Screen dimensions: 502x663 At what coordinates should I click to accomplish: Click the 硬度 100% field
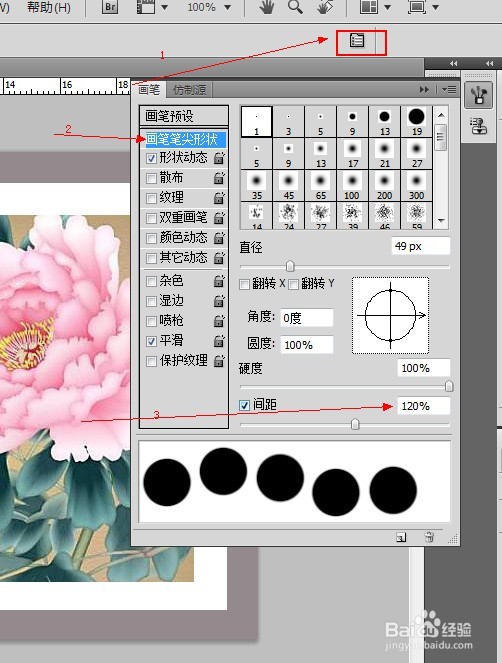424,368
